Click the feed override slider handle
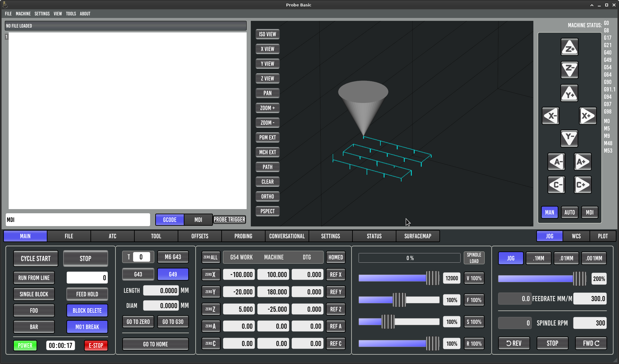Viewport: 619px width, 364px height. click(399, 300)
